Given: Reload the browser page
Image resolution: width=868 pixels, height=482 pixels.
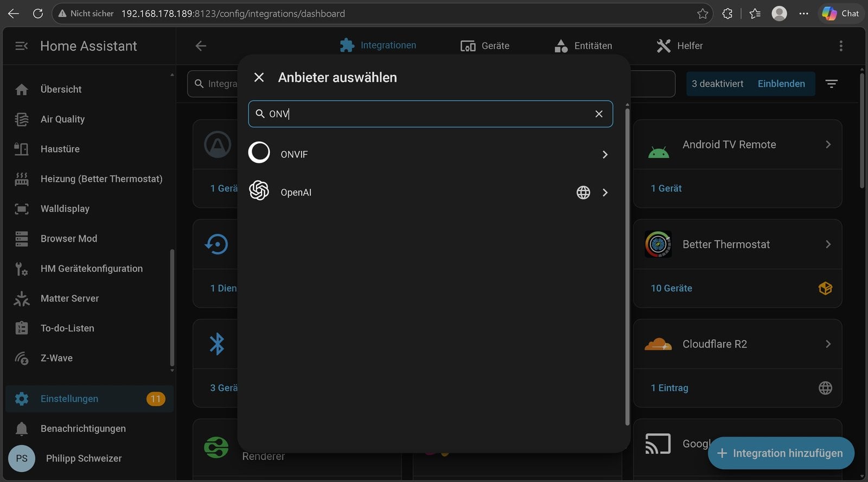Looking at the screenshot, I should pyautogui.click(x=37, y=14).
